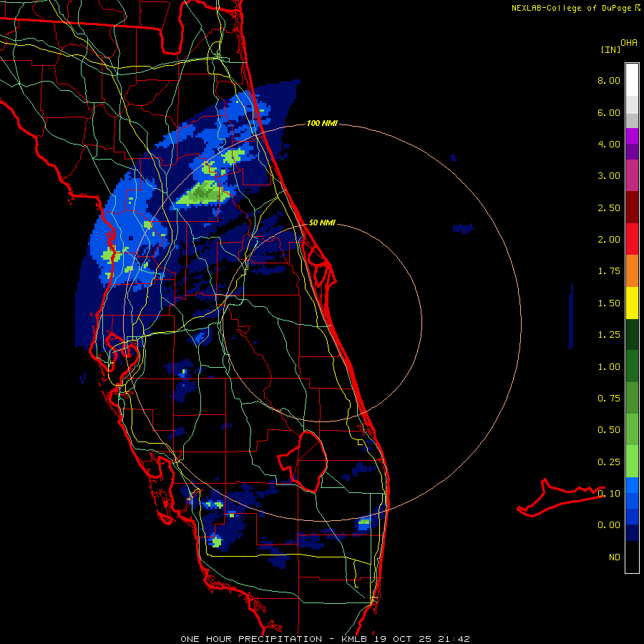
Task: Click the black ND color swatch
Action: (632, 557)
